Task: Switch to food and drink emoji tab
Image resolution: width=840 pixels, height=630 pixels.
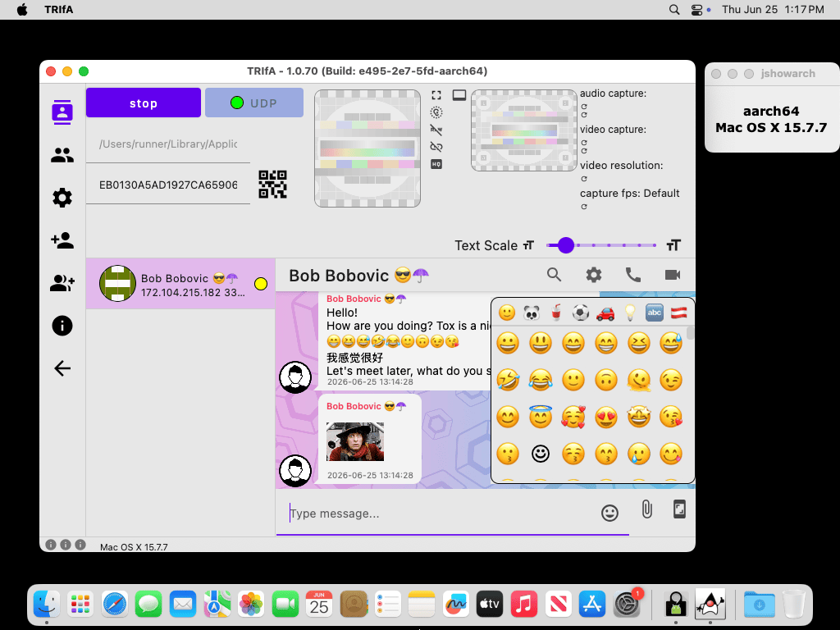Action: pos(556,313)
